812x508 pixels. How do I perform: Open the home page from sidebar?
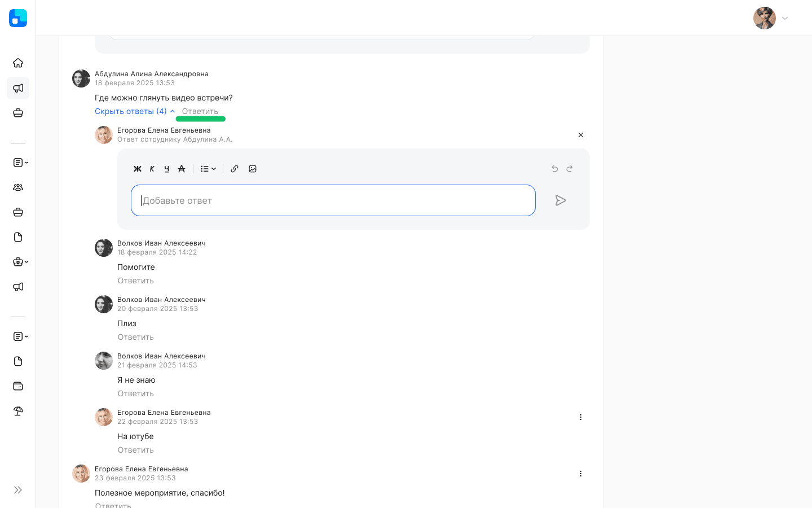tap(18, 63)
